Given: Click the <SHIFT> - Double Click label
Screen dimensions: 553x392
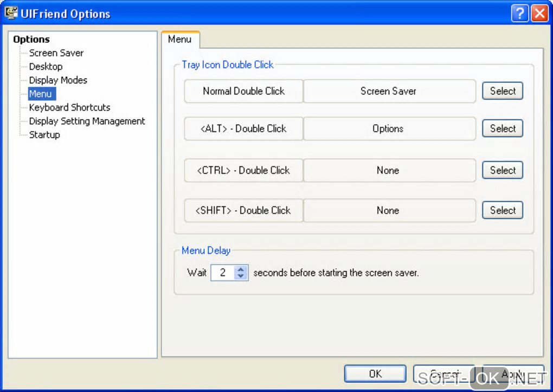Looking at the screenshot, I should click(x=243, y=210).
